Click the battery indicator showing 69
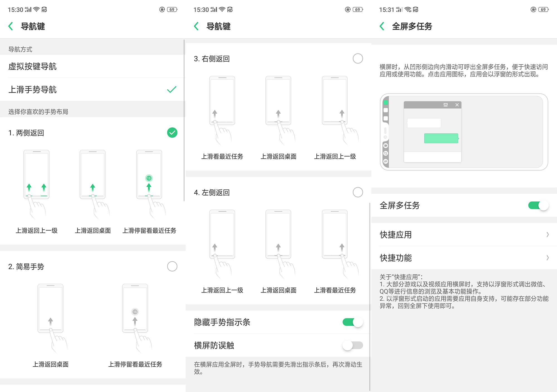Image resolution: width=557 pixels, height=392 pixels. point(172,9)
